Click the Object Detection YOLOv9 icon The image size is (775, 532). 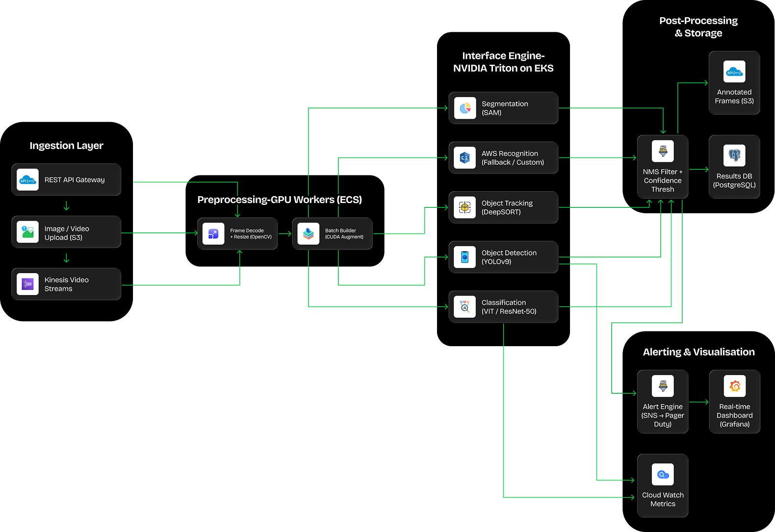point(465,257)
